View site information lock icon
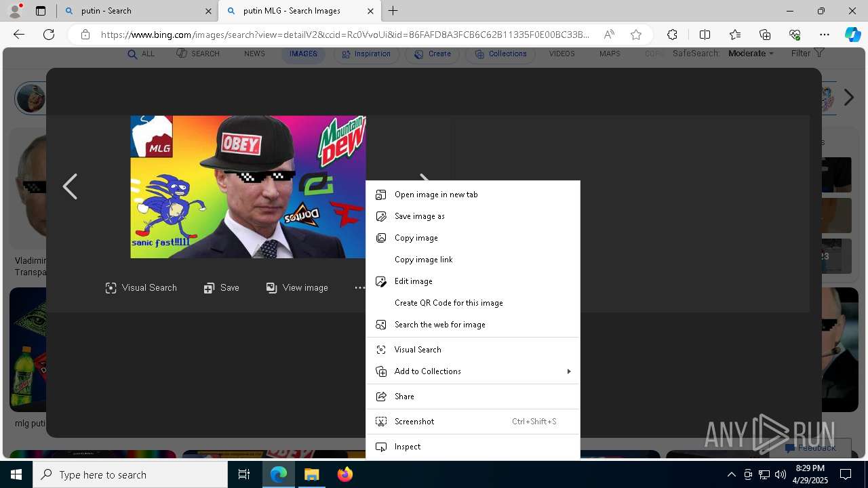Viewport: 868px width, 488px height. click(85, 35)
